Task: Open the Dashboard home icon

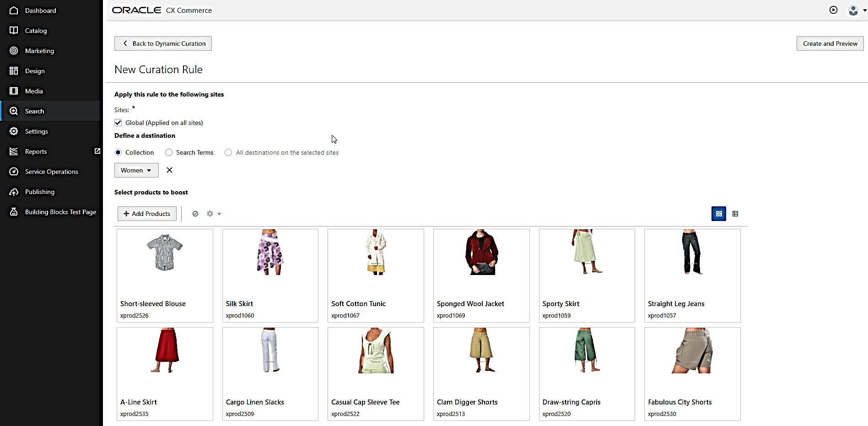Action: pyautogui.click(x=14, y=10)
